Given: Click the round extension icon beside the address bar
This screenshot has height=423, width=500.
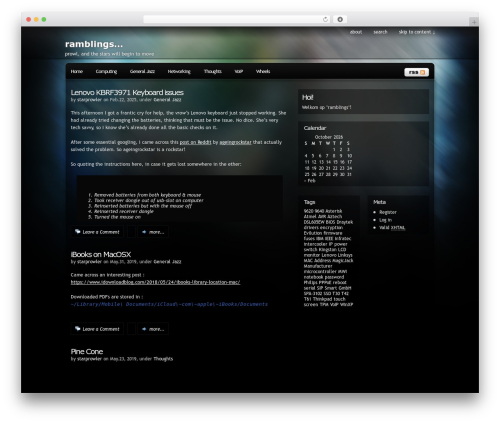Looking at the screenshot, I should click(x=340, y=19).
